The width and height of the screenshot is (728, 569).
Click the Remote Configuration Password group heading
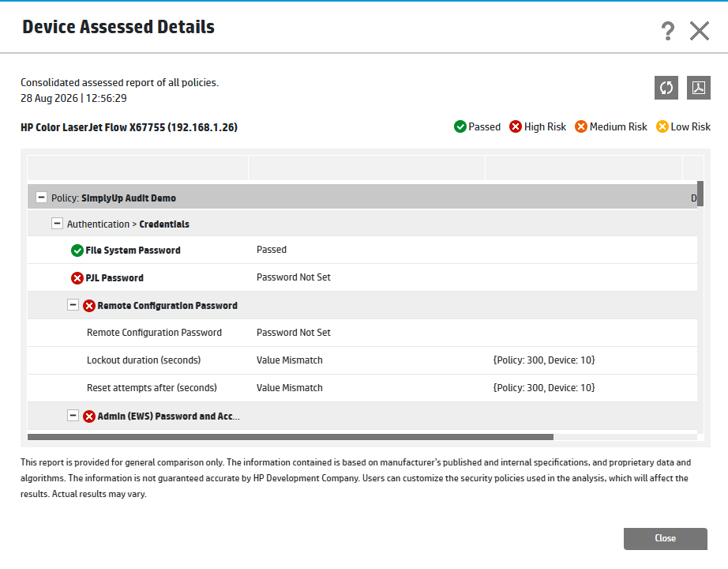pyautogui.click(x=167, y=305)
